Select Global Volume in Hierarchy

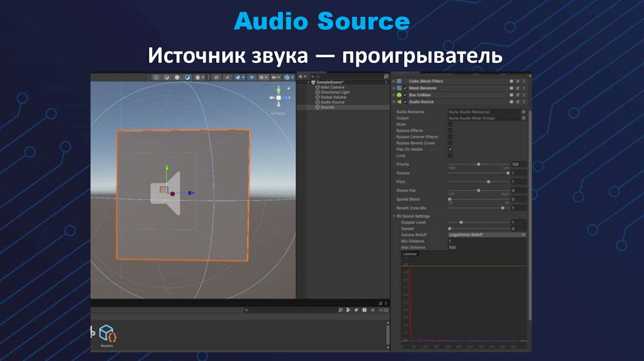coord(333,97)
